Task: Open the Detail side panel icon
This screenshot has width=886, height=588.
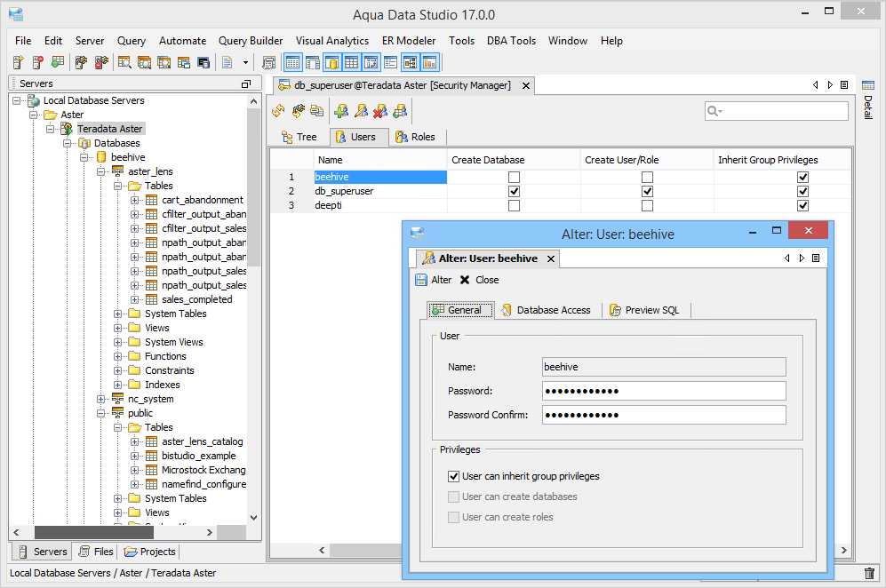Action: coord(868,85)
